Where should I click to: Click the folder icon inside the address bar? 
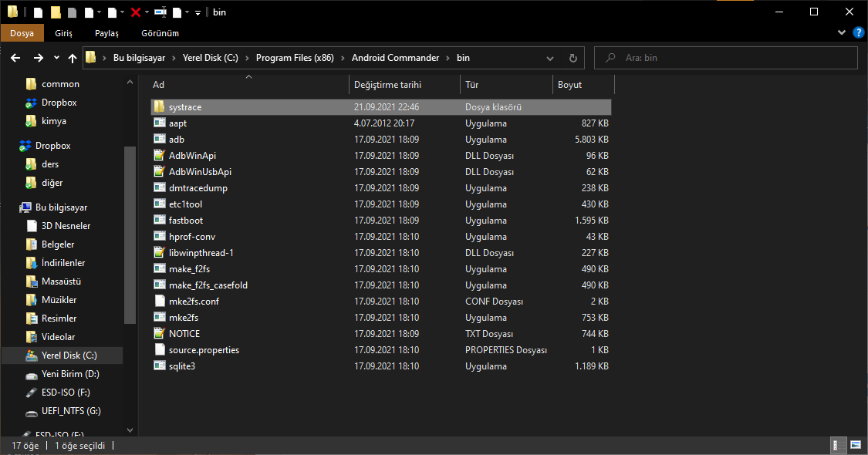pos(91,57)
